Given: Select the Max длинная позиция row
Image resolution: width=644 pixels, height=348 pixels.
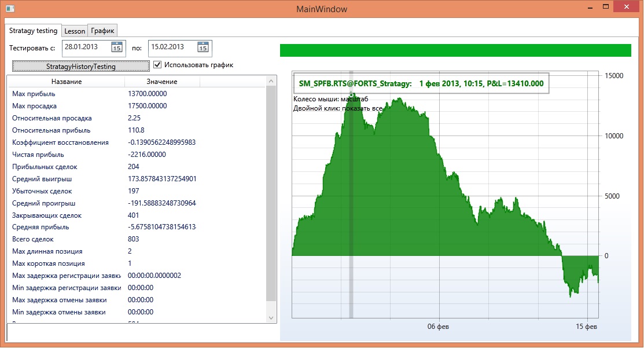Looking at the screenshot, I should pyautogui.click(x=137, y=251).
